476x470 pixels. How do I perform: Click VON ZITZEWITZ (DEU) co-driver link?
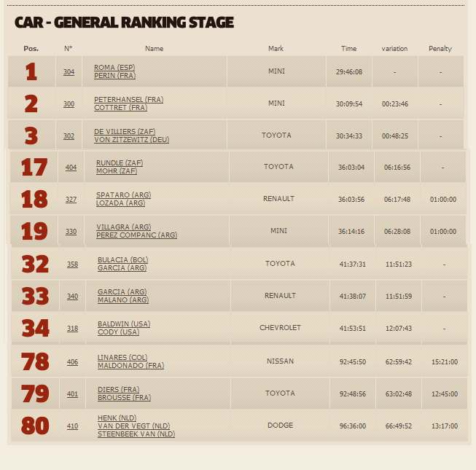(x=131, y=140)
